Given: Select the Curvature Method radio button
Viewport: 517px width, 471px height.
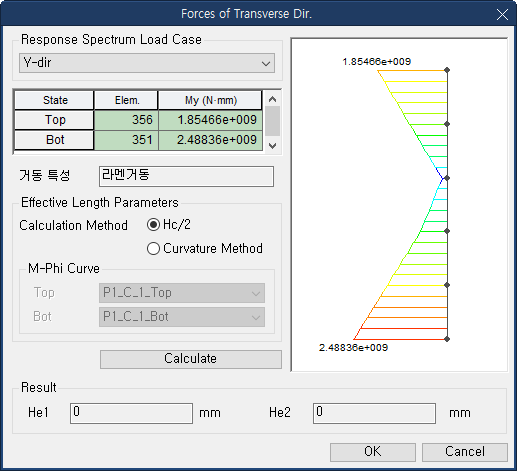Looking at the screenshot, I should [x=153, y=249].
